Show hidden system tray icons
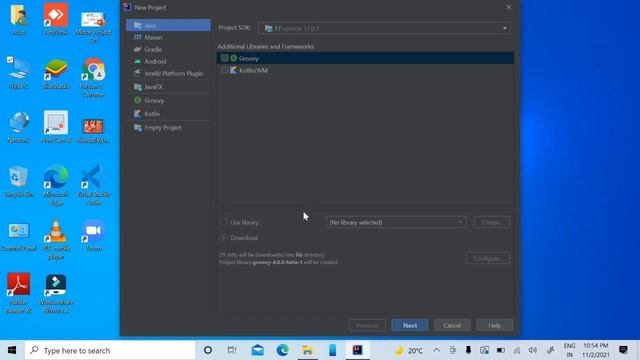 [436, 350]
